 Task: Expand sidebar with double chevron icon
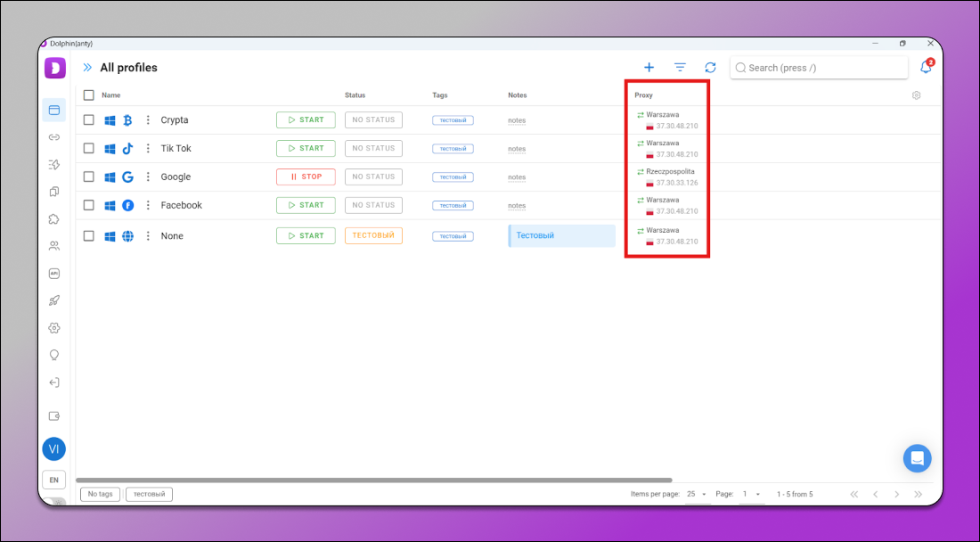87,68
